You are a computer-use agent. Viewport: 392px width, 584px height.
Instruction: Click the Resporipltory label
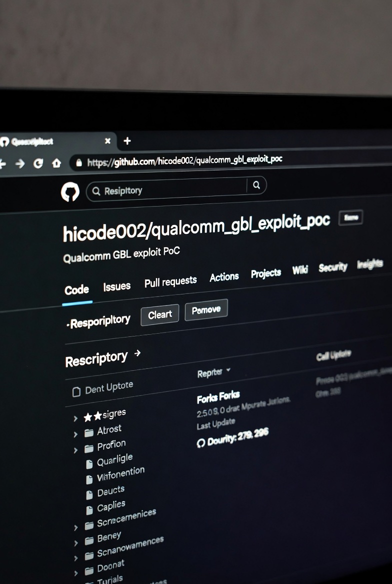click(98, 321)
